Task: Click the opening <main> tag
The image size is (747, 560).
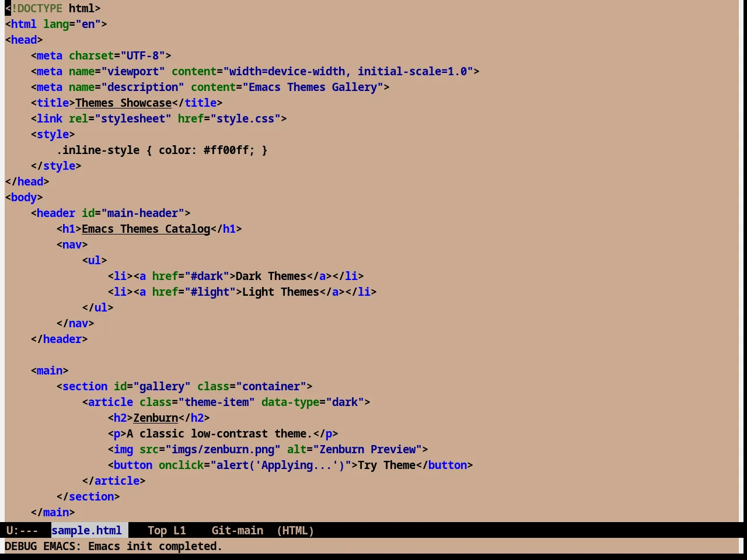Action: (50, 370)
